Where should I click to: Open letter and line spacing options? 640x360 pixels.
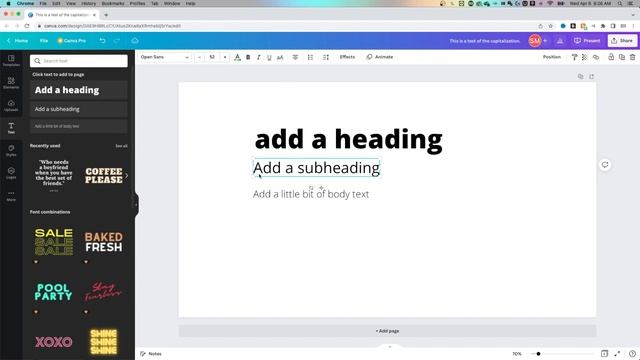(326, 57)
